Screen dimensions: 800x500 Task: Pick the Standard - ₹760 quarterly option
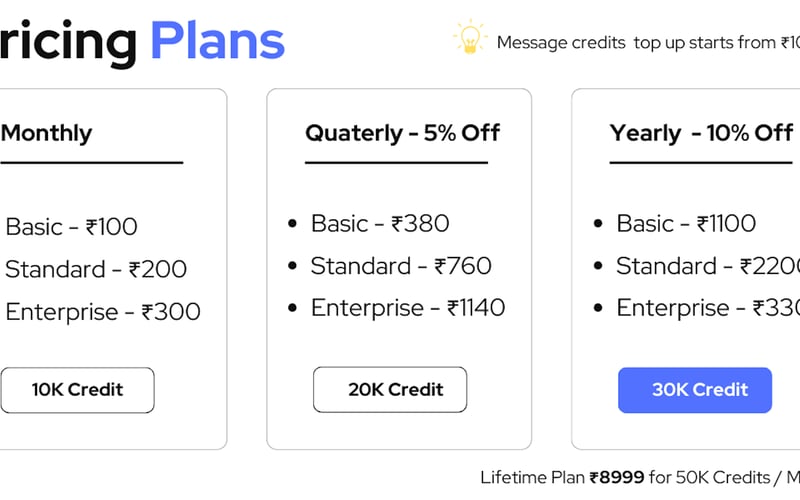click(x=401, y=266)
